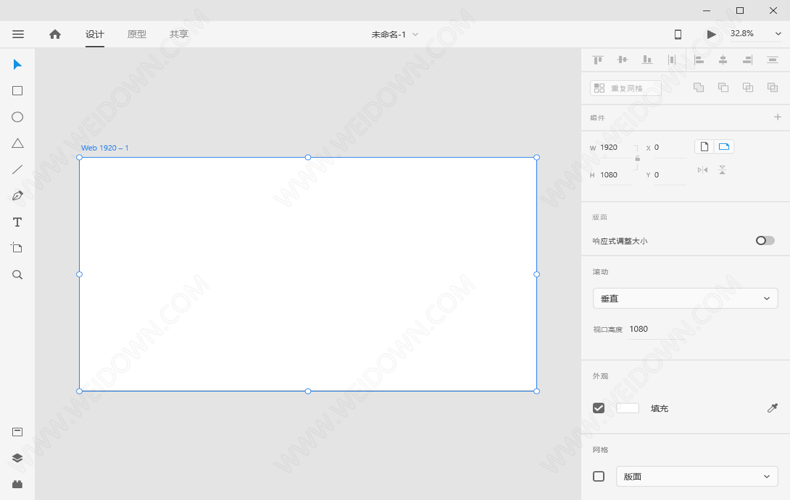Viewport: 790px width, 500px height.
Task: Click the mobile device preview icon
Action: (x=678, y=34)
